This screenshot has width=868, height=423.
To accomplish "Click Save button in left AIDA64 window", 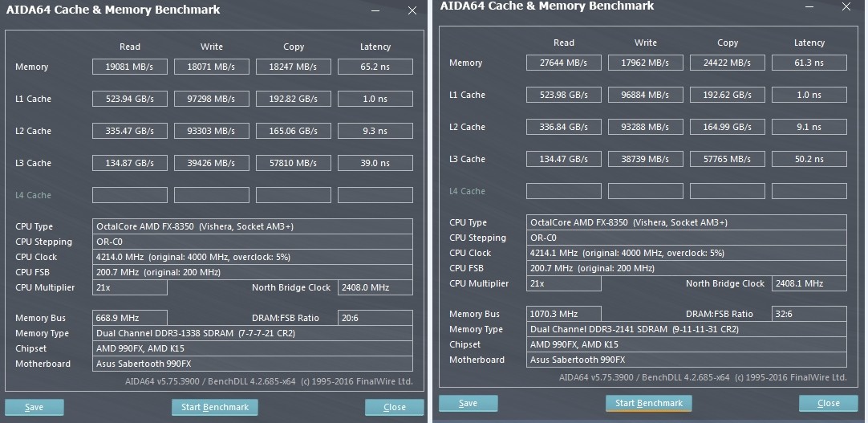I will pos(34,407).
